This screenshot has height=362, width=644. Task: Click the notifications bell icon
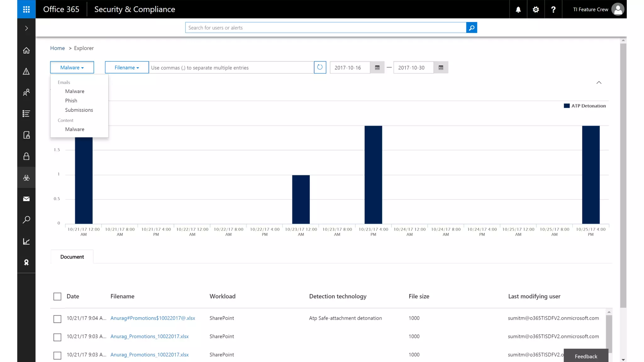[518, 9]
